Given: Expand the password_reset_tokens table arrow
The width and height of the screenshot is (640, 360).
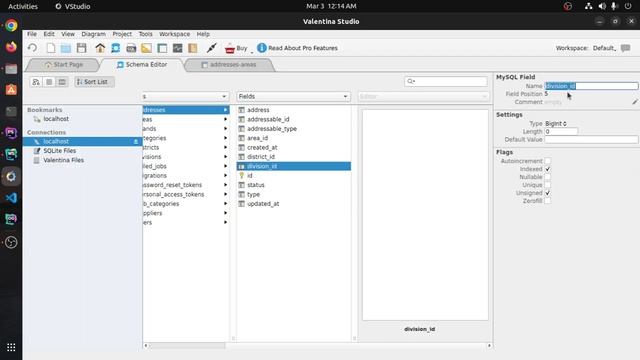Looking at the screenshot, I should pyautogui.click(x=225, y=185).
